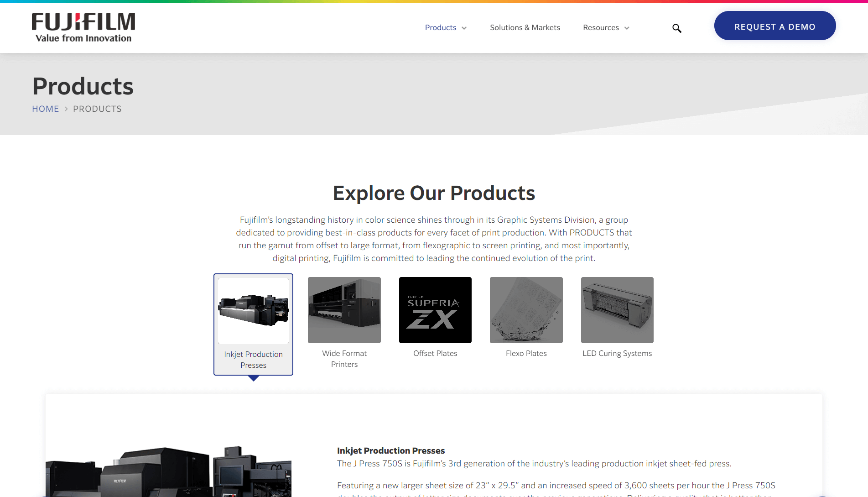Viewport: 868px width, 497px height.
Task: Click the Fujifilm logo
Action: coord(83,27)
